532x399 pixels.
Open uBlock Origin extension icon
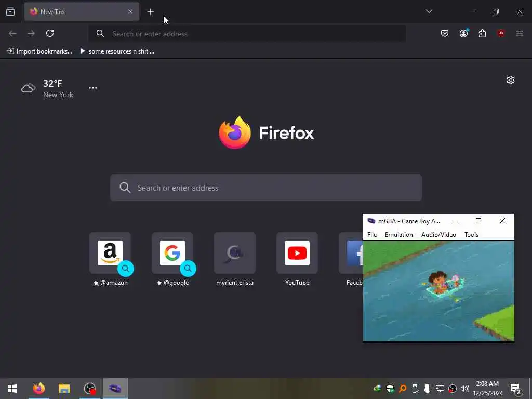pyautogui.click(x=501, y=33)
